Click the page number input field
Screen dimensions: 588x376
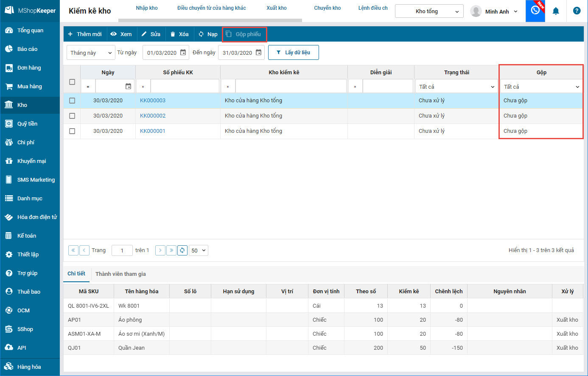pyautogui.click(x=122, y=250)
